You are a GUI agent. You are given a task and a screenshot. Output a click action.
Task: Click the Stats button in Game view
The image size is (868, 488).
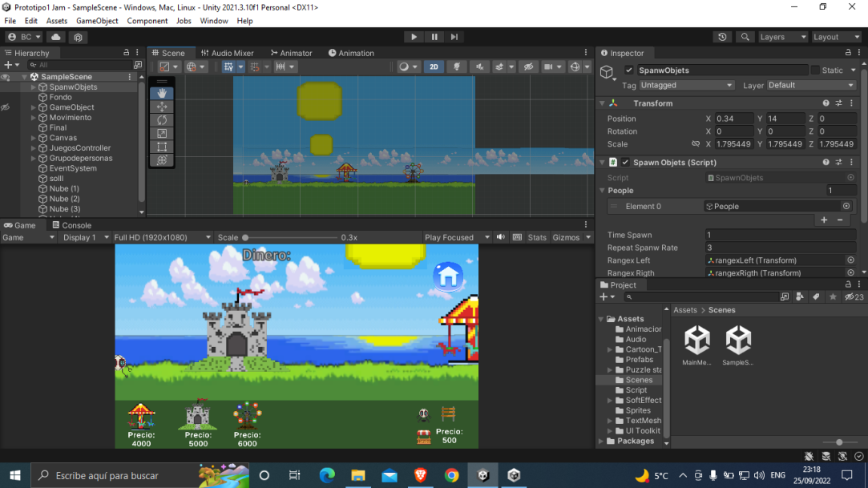click(539, 237)
